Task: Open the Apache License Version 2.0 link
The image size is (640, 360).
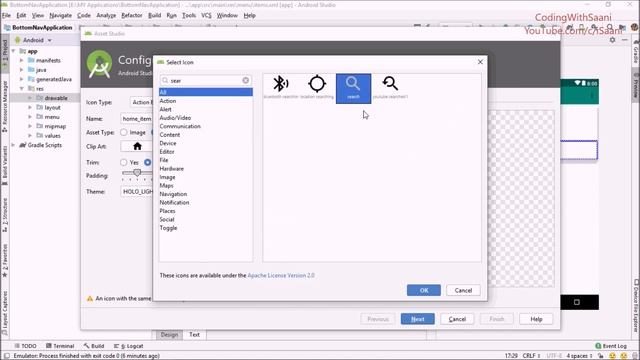Action: [281, 276]
